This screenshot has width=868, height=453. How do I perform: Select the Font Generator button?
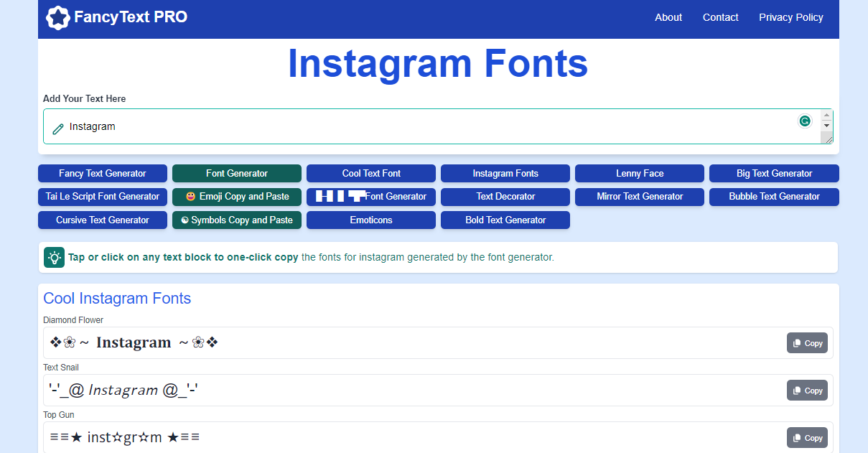pos(237,173)
